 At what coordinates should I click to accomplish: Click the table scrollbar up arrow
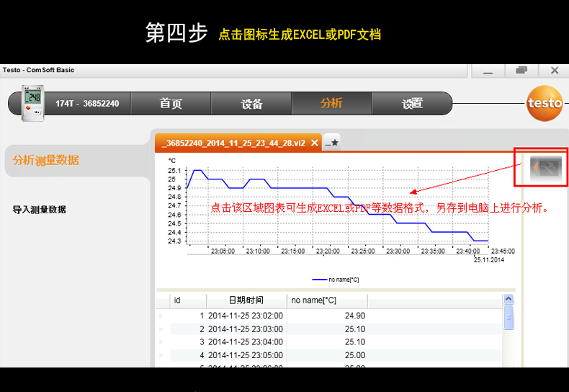[508, 299]
